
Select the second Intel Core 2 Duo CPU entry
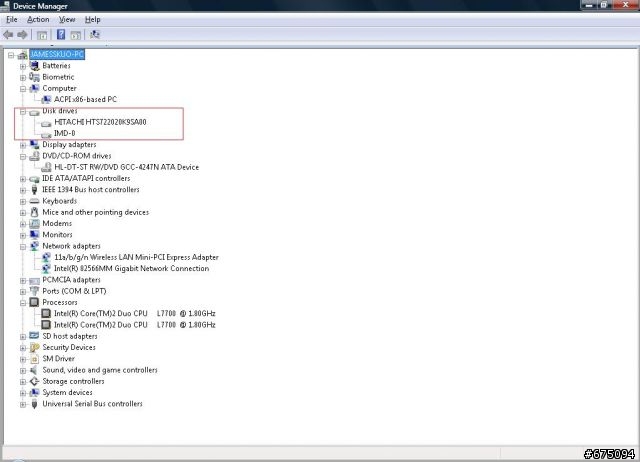tap(135, 325)
